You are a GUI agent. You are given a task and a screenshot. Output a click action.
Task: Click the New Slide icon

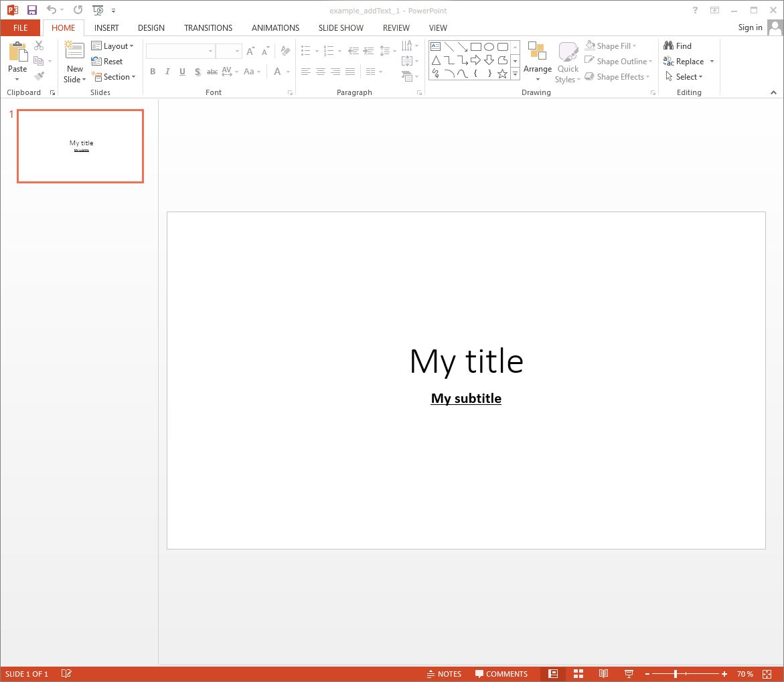point(74,51)
